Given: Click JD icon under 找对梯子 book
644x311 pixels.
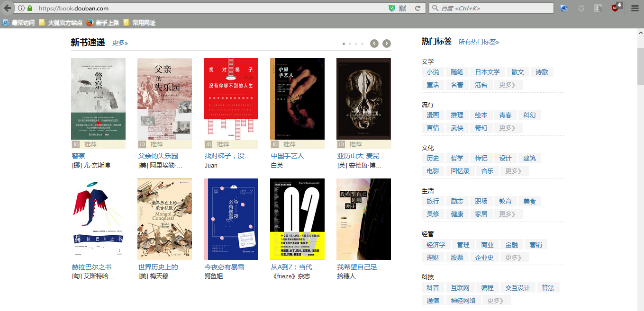Looking at the screenshot, I should (209, 144).
